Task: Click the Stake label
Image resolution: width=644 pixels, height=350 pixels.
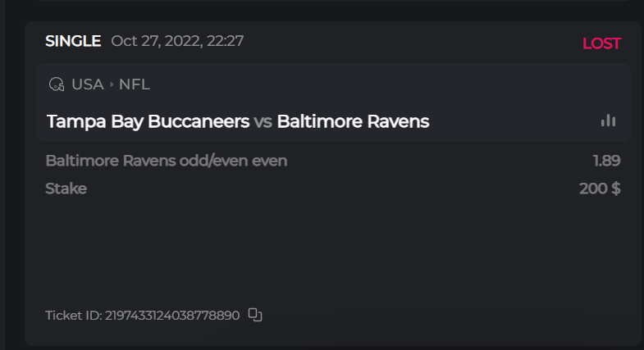Action: 66,189
